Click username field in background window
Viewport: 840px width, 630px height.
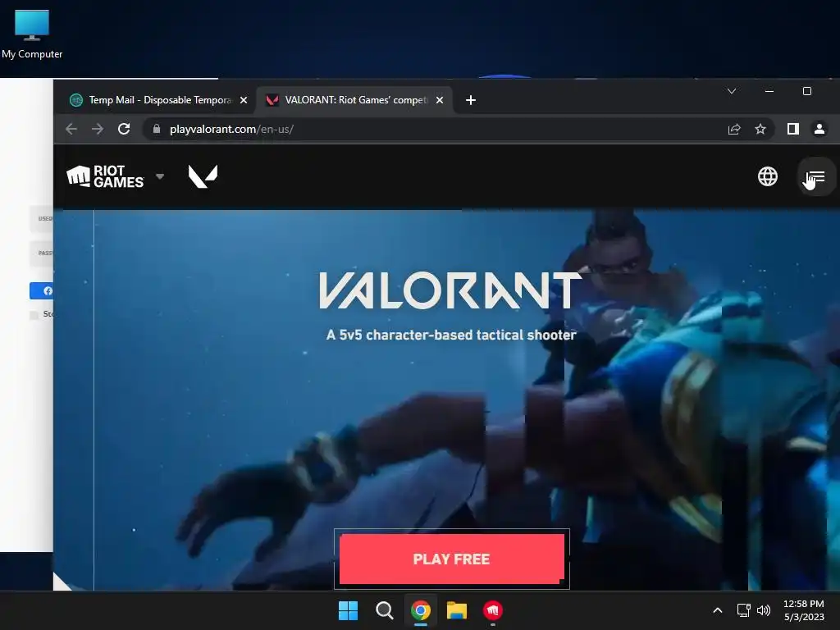(42, 218)
